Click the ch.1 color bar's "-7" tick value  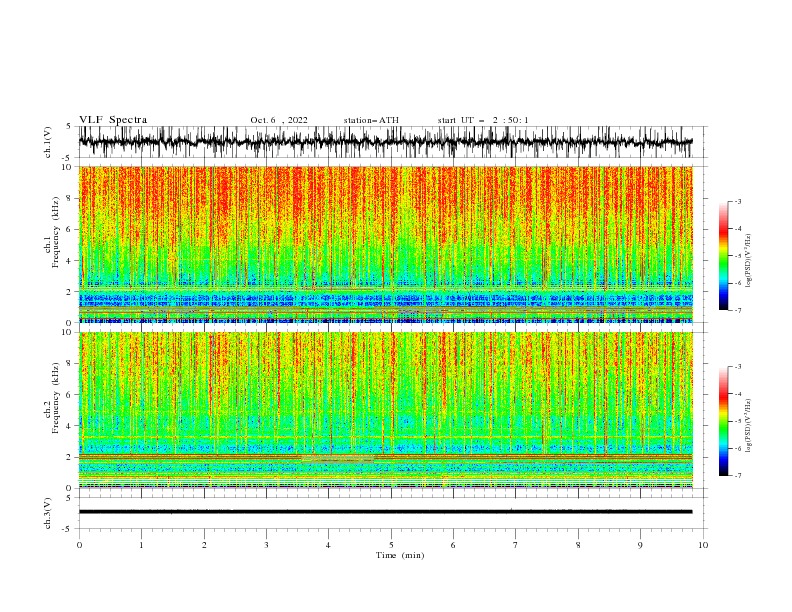738,310
